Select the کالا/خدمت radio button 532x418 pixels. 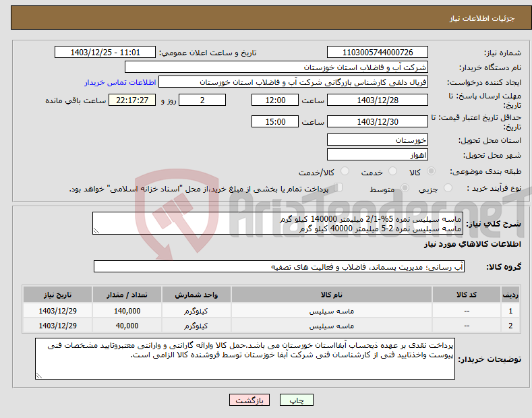[345, 171]
